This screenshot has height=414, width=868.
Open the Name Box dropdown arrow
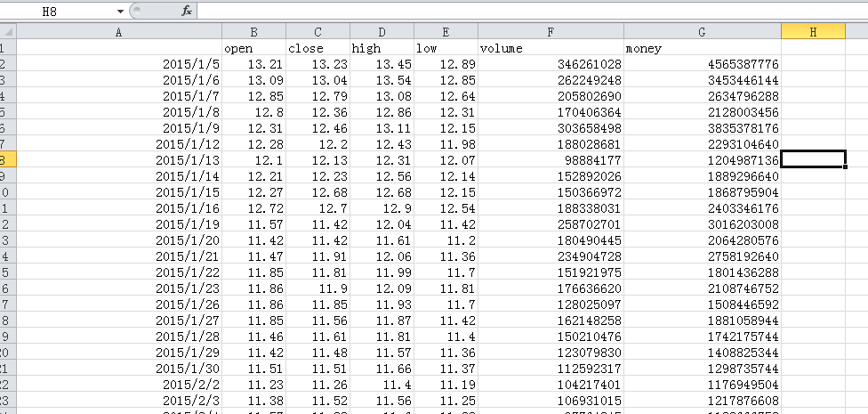pyautogui.click(x=121, y=11)
